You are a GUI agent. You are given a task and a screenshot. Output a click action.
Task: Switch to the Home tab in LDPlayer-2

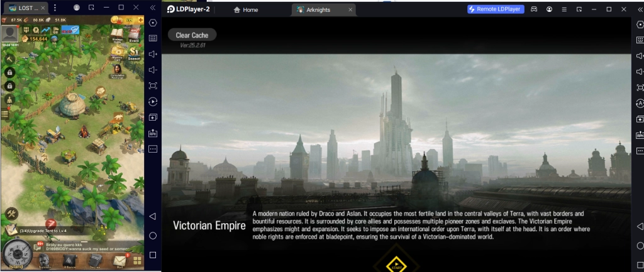click(x=246, y=10)
